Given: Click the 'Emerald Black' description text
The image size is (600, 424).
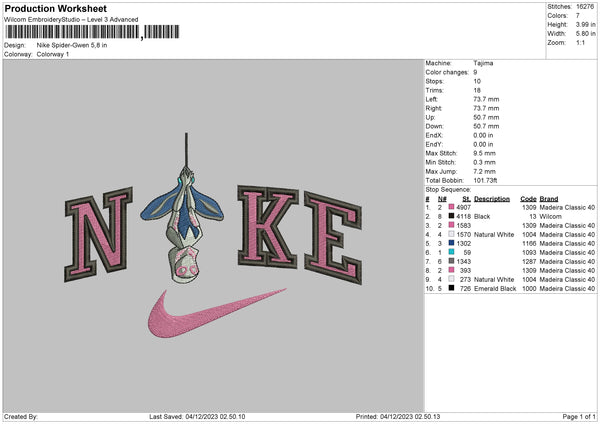Looking at the screenshot, I should click(495, 289).
